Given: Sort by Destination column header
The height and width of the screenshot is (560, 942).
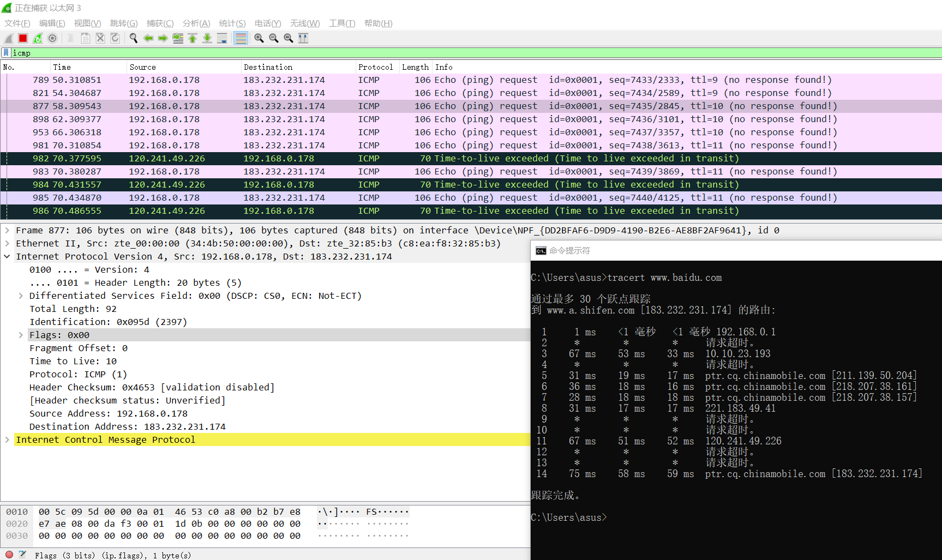Looking at the screenshot, I should [298, 67].
